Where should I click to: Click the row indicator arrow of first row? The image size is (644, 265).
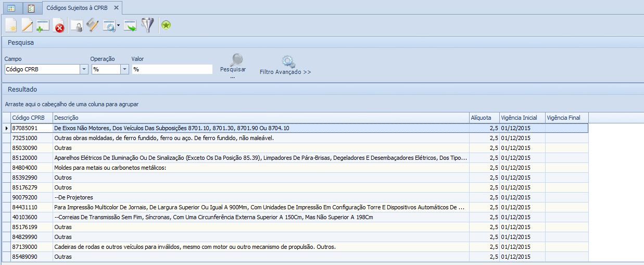click(x=7, y=128)
